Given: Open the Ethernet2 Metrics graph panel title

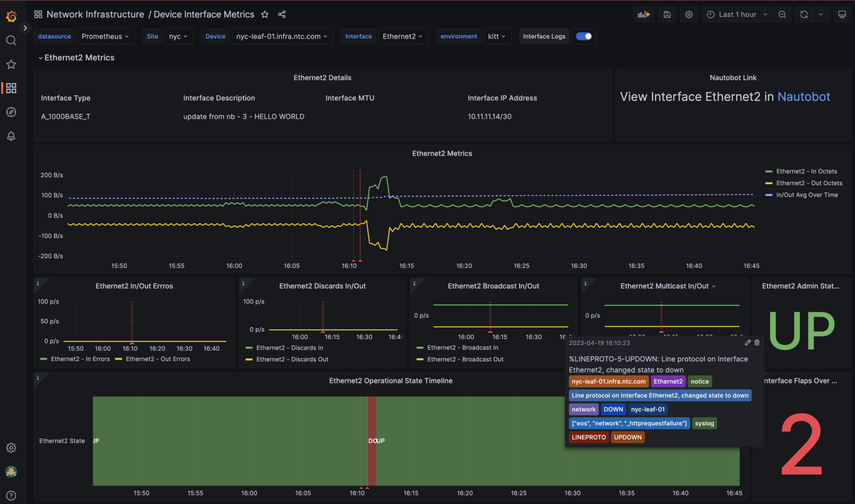Looking at the screenshot, I should coord(442,154).
